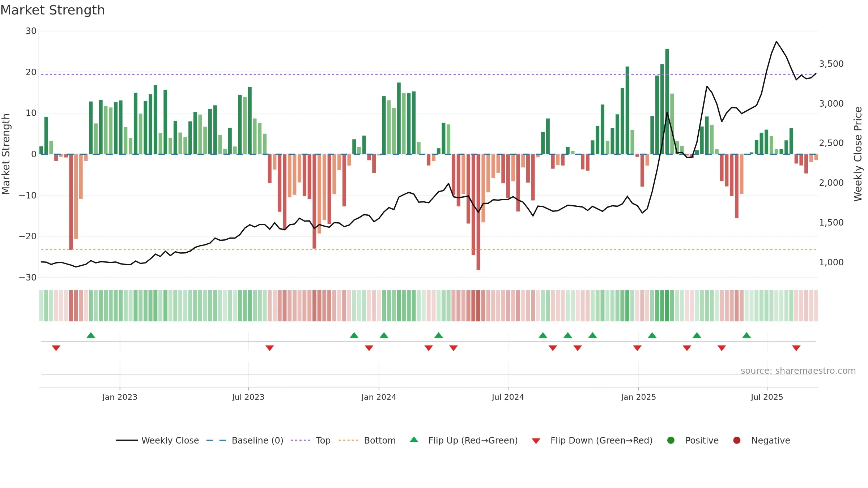
Task: Click the Weekly Close legend entry
Action: (157, 440)
